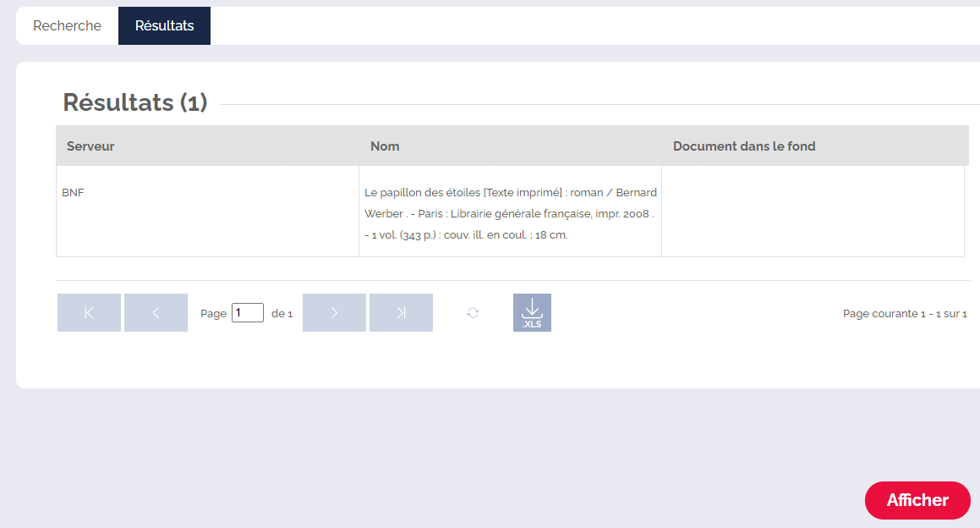Jump to last results page

coord(402,313)
